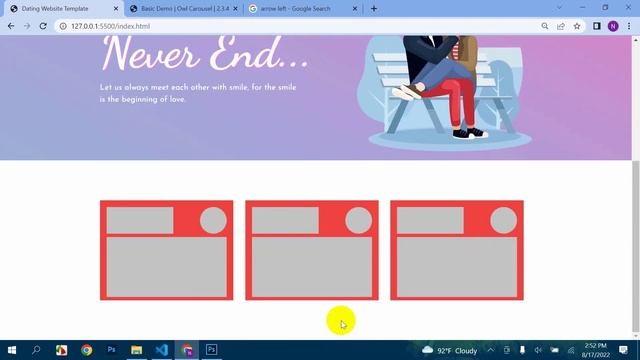The image size is (640, 360).
Task: Open the zoom magnifier icon in address bar
Action: pyautogui.click(x=545, y=26)
